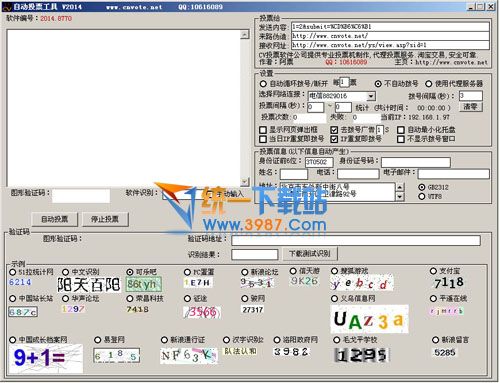This screenshot has height=383, width=500.
Task: Click 清零 reset button
Action: click(x=470, y=107)
